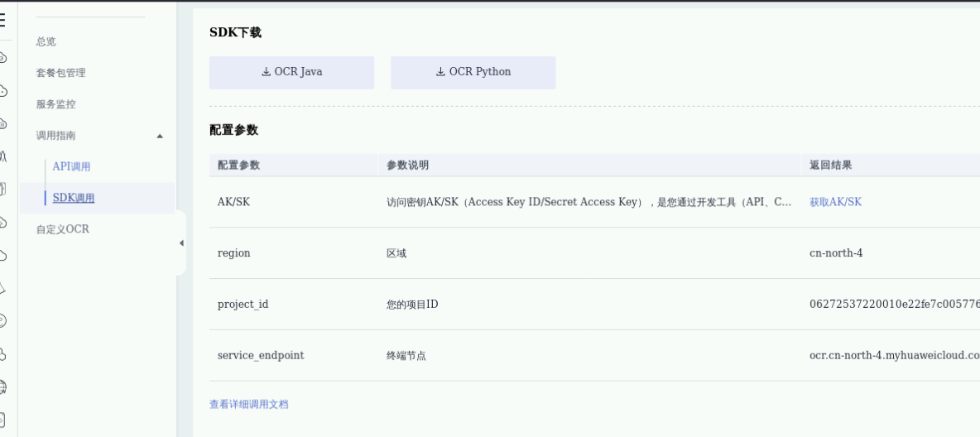
Task: Collapse the sidebar with the arrow handle
Action: click(181, 243)
